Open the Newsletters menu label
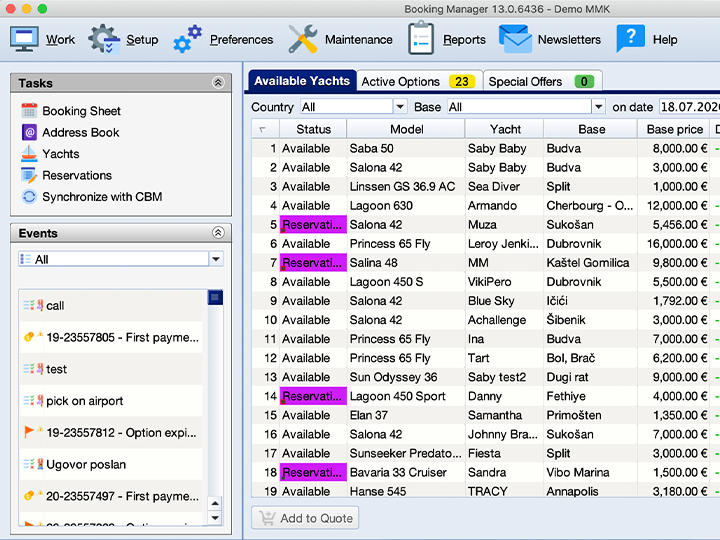 coord(569,39)
